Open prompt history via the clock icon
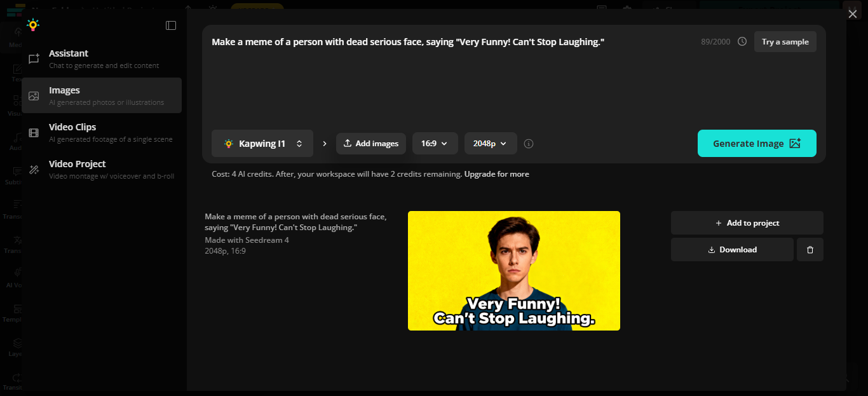 (x=742, y=41)
